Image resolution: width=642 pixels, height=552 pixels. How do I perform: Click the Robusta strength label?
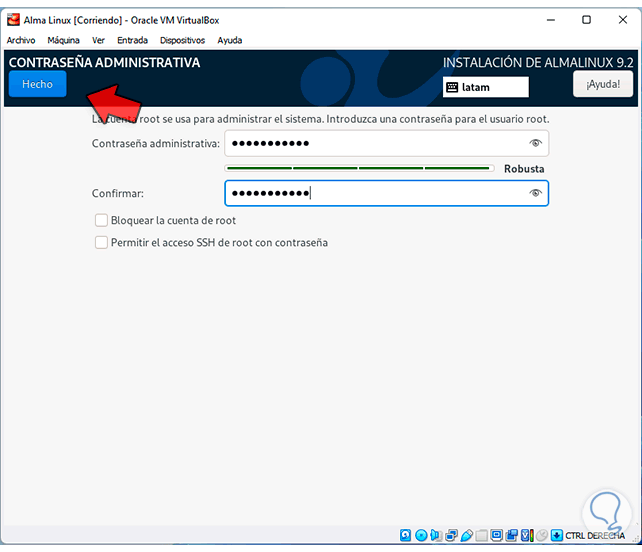524,169
